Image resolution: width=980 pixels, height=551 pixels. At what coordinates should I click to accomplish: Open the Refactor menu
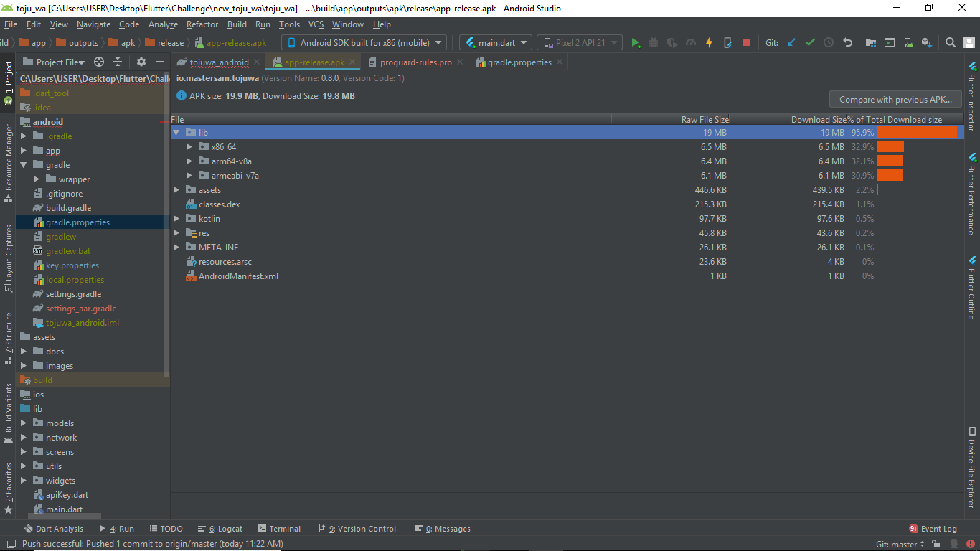click(x=202, y=24)
